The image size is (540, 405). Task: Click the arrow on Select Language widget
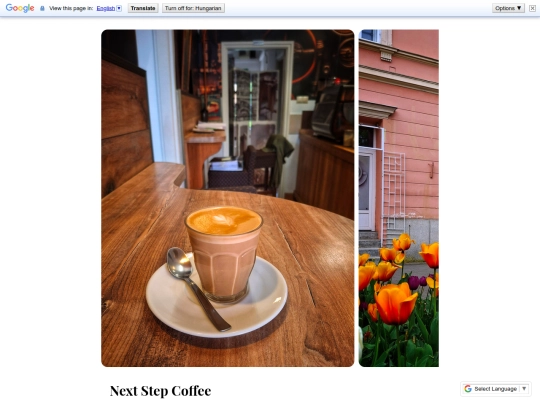(524, 389)
